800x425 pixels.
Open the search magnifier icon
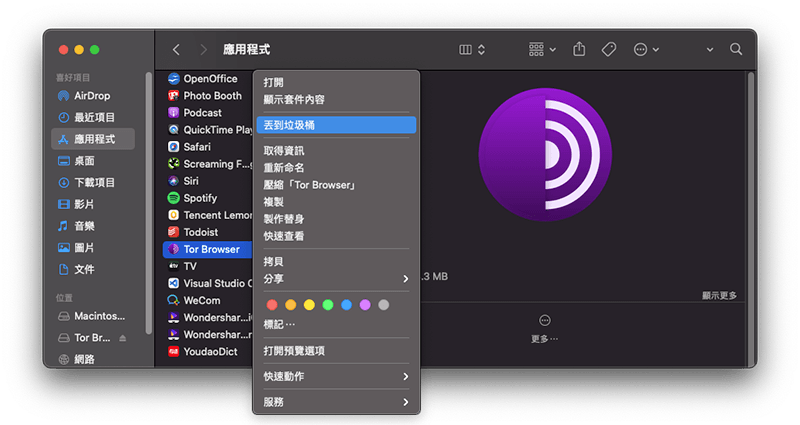736,49
